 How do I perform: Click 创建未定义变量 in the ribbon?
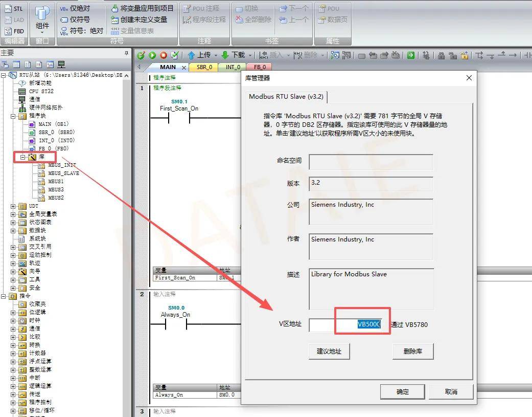coord(140,19)
